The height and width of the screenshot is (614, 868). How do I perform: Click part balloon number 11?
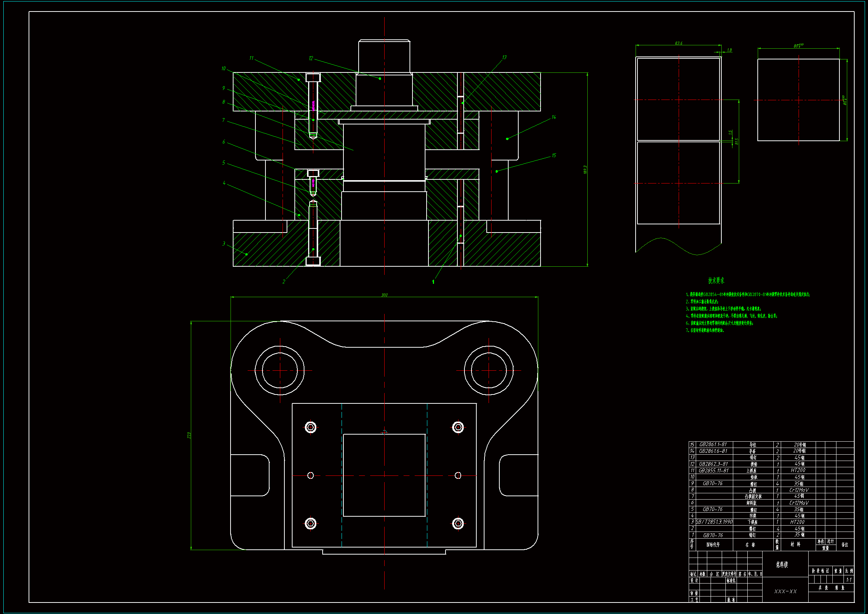click(251, 58)
